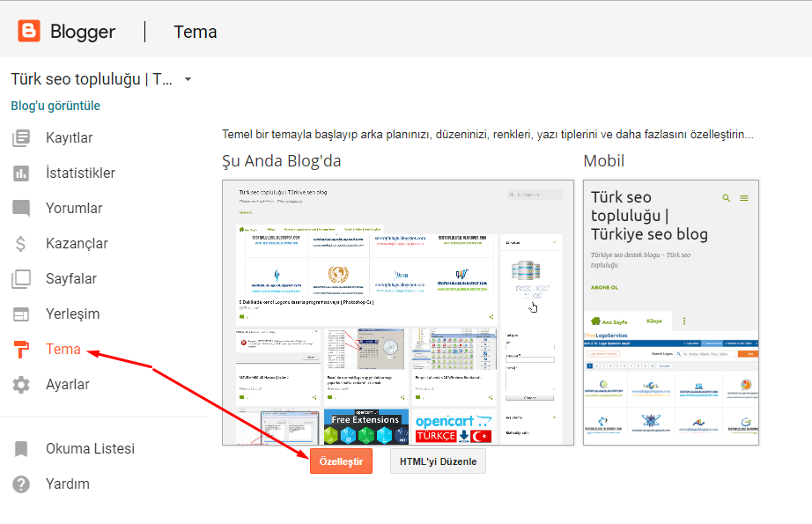Click the opencart TÜRKÇE image in preview

point(454,428)
